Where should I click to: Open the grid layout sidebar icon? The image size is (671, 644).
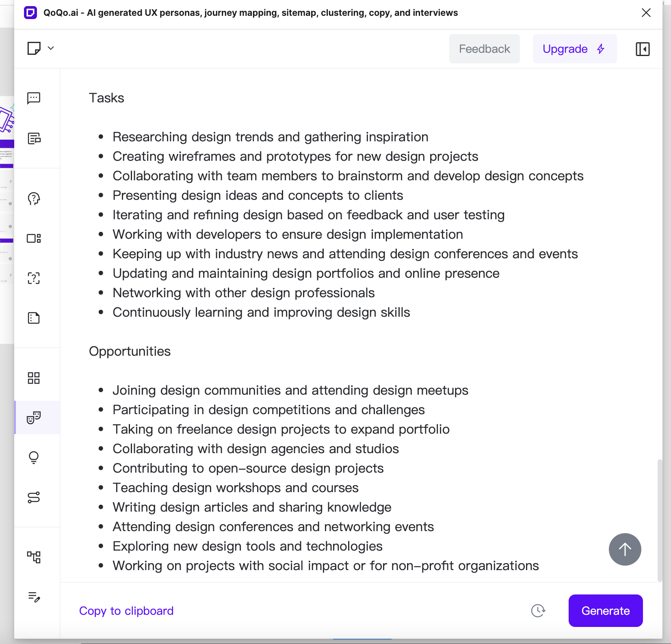point(34,378)
